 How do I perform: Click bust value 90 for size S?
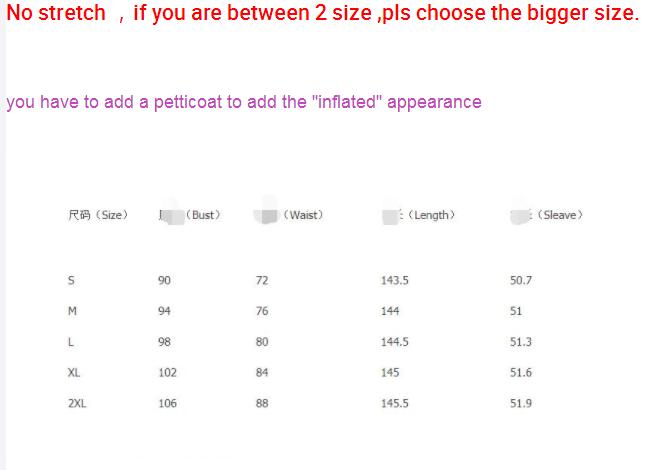164,281
